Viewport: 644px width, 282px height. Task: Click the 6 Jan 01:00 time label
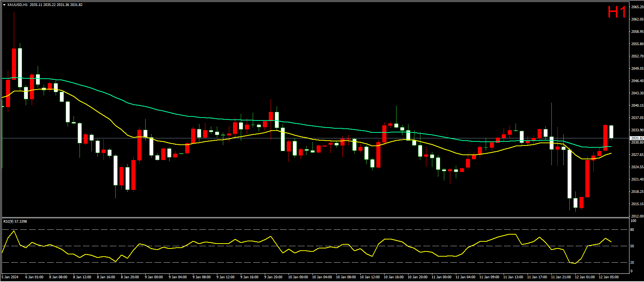pyautogui.click(x=34, y=277)
